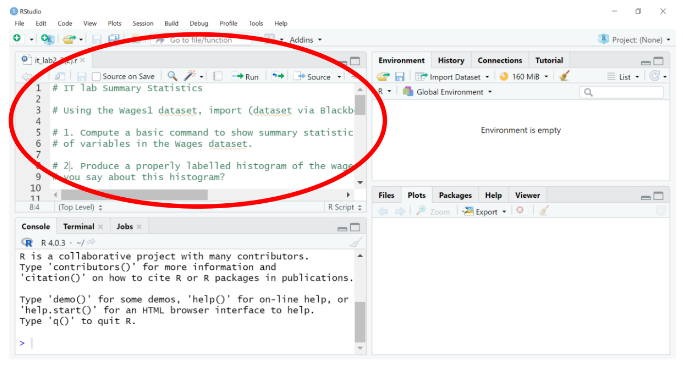Open the 160 MiB memory dropdown

[546, 77]
